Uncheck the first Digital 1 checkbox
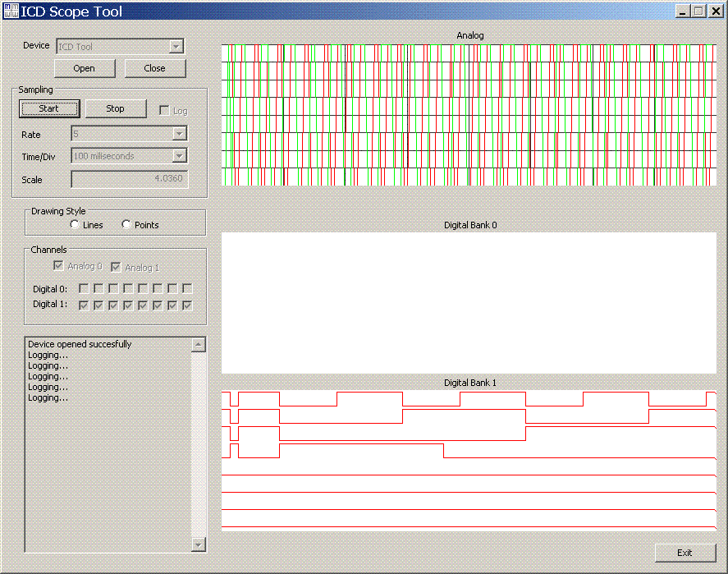The height and width of the screenshot is (574, 728). pyautogui.click(x=84, y=305)
